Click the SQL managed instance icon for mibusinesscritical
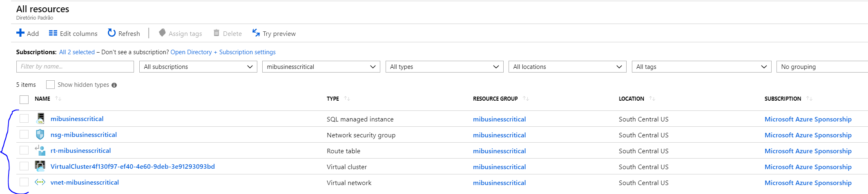Screen dimensions: 868x194 click(x=40, y=119)
